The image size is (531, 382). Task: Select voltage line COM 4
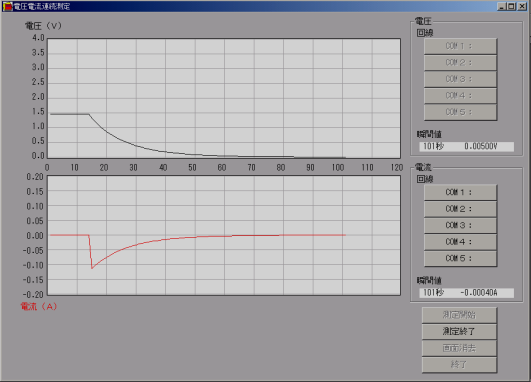(460, 96)
